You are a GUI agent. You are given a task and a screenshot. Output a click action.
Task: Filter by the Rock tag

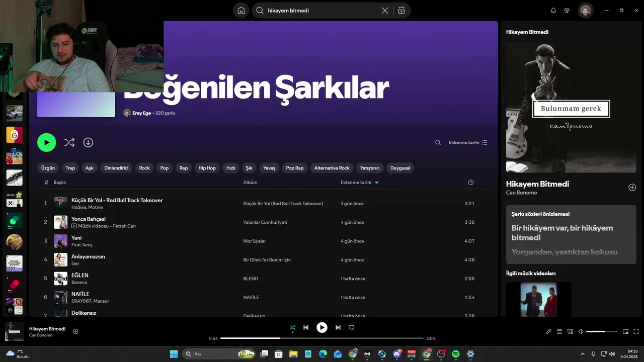[144, 168]
